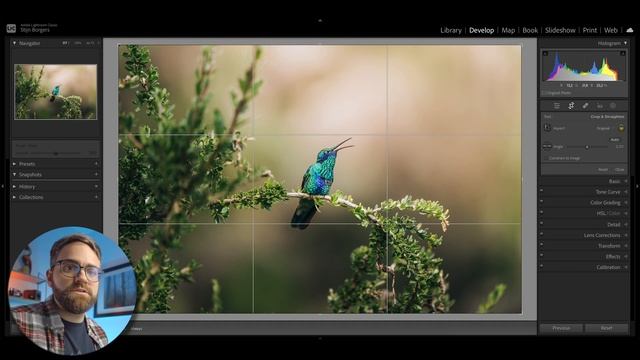
Task: Expand the Presets panel
Action: (x=14, y=164)
